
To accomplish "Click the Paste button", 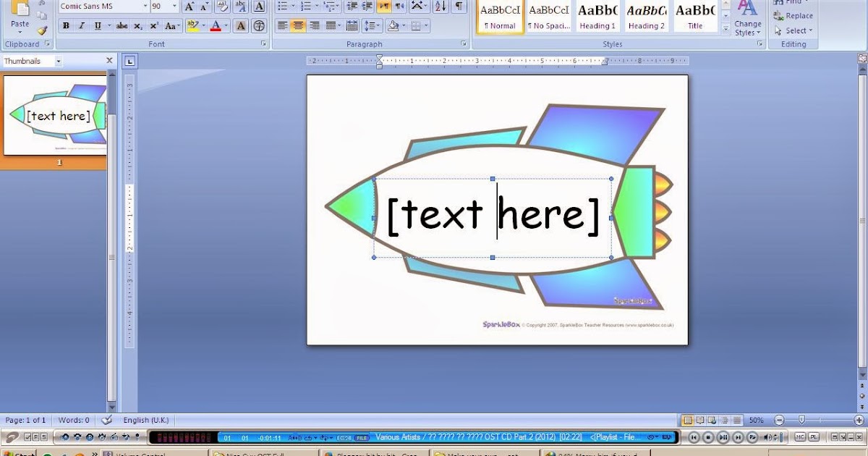I will pyautogui.click(x=20, y=17).
